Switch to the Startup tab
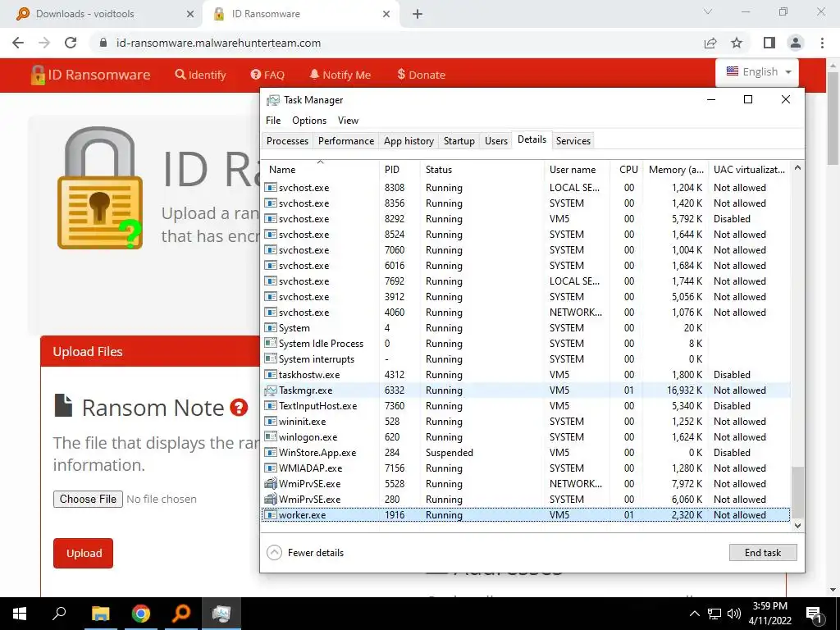840x630 pixels. pos(459,141)
